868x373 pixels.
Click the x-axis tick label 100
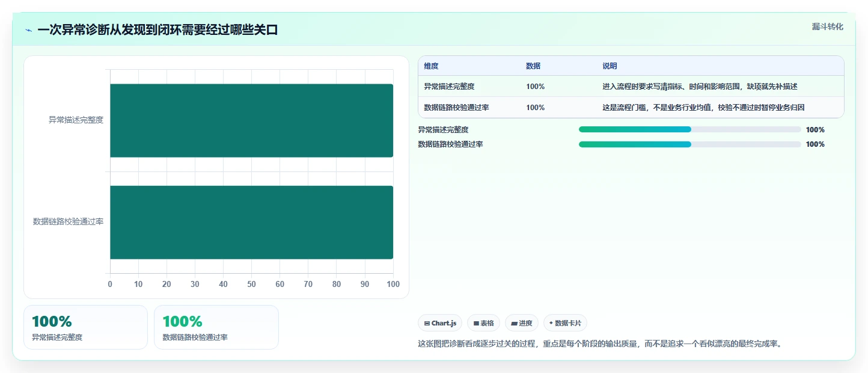(x=393, y=285)
